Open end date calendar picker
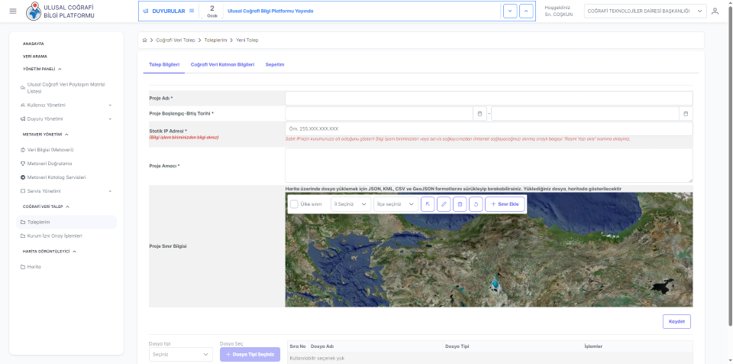 tap(686, 114)
